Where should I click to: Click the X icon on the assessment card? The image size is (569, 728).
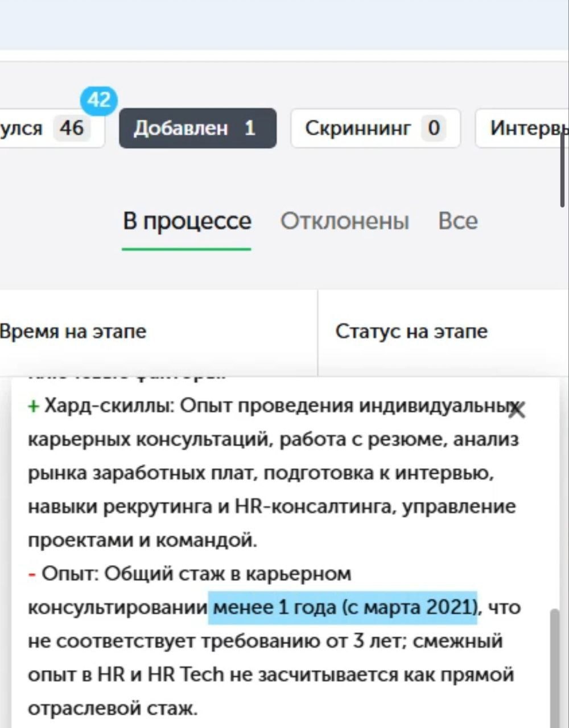point(517,409)
